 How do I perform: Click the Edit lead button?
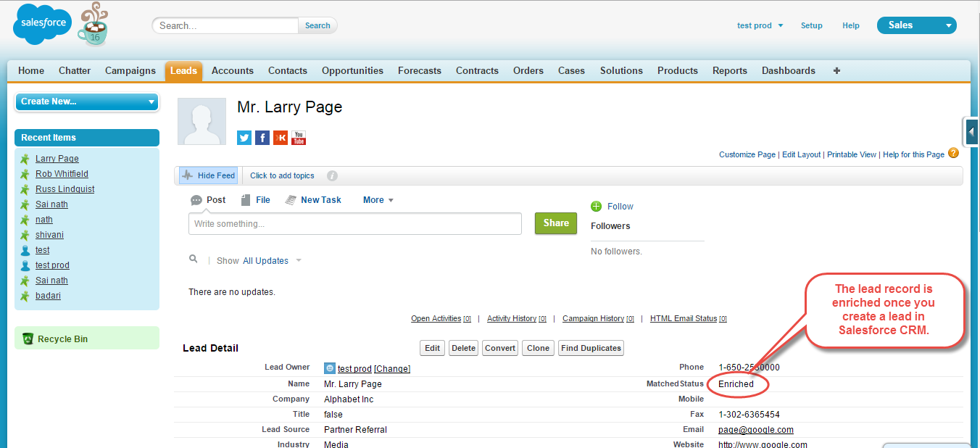(433, 348)
